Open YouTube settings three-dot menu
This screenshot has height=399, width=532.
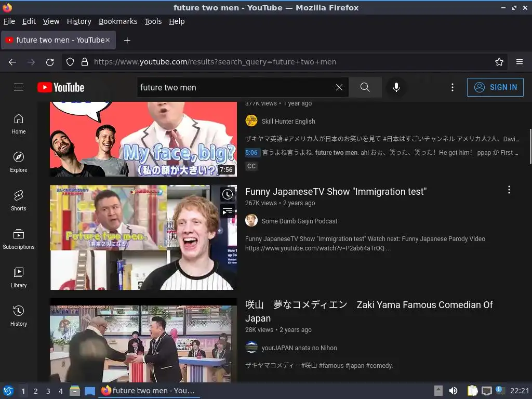click(453, 87)
